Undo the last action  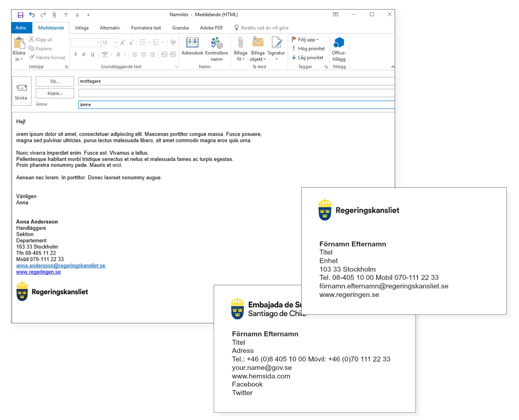(32, 15)
